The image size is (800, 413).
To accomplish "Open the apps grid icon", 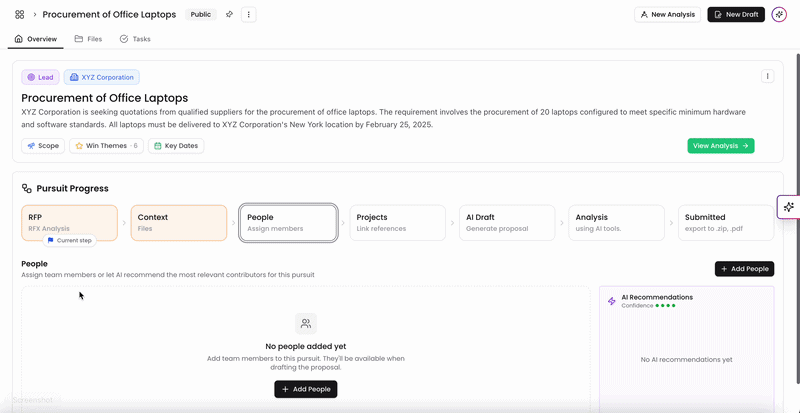I will tap(20, 14).
